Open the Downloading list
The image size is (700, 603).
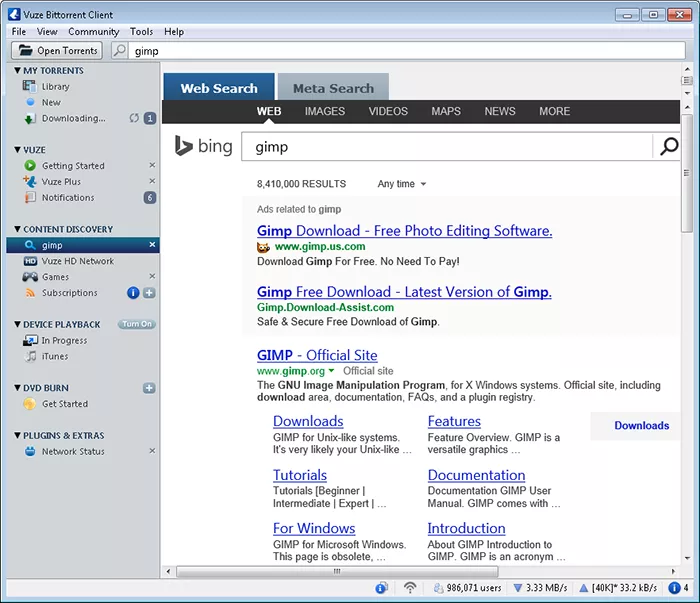click(74, 118)
